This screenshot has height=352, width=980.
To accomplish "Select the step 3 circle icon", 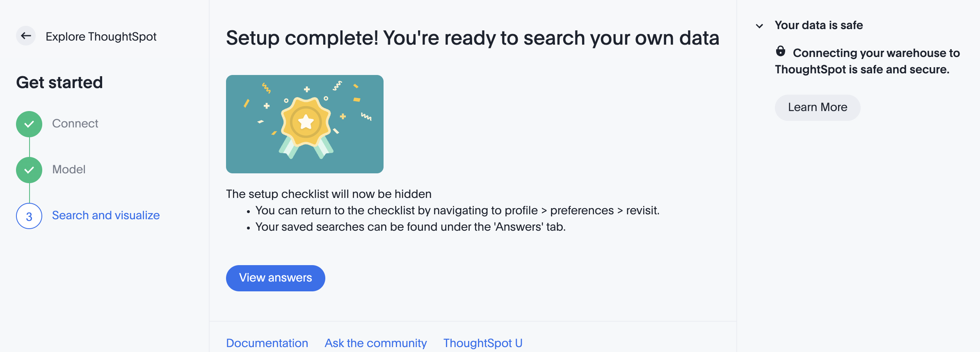I will pos(29,216).
